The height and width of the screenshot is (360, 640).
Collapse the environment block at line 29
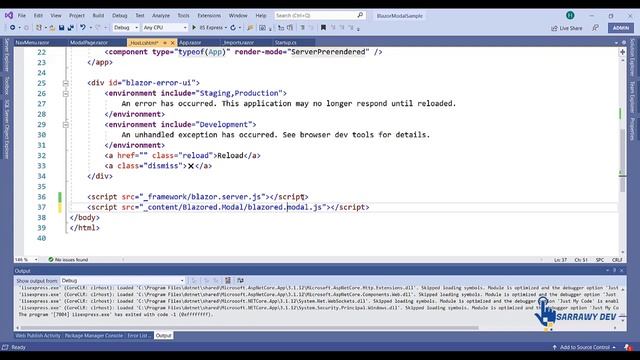pyautogui.click(x=65, y=125)
